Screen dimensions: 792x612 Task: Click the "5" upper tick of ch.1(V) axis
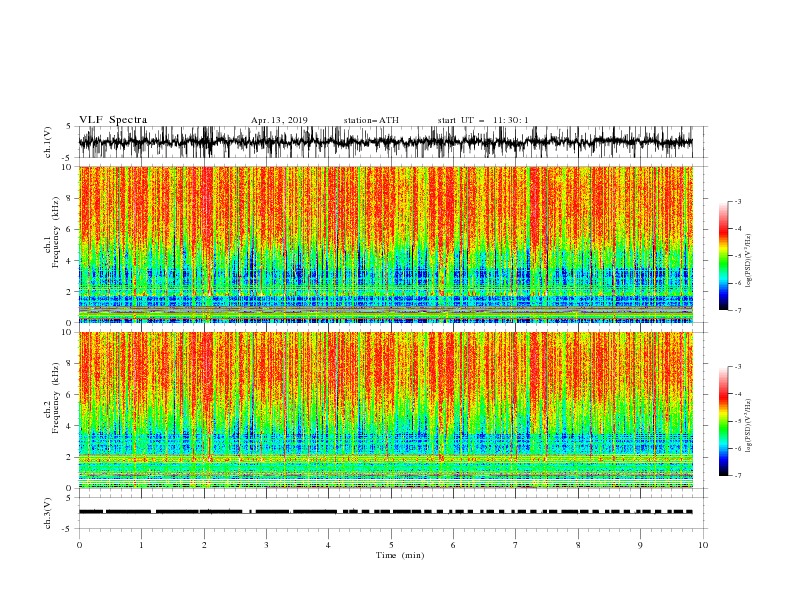click(x=69, y=127)
